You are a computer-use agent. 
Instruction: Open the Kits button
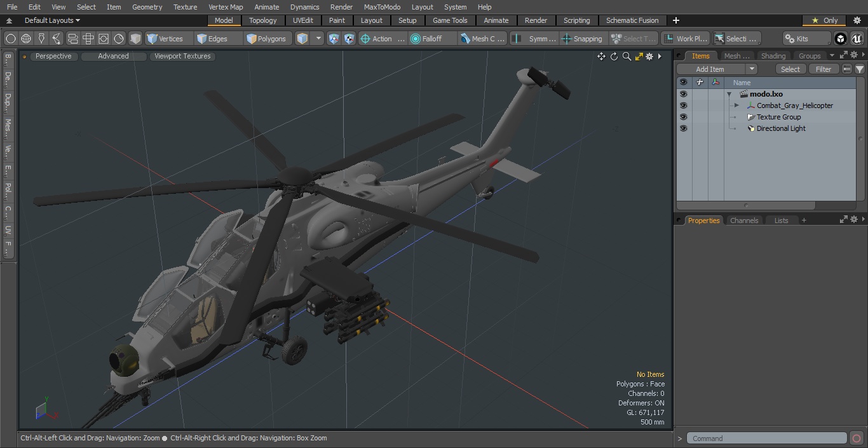click(x=806, y=39)
